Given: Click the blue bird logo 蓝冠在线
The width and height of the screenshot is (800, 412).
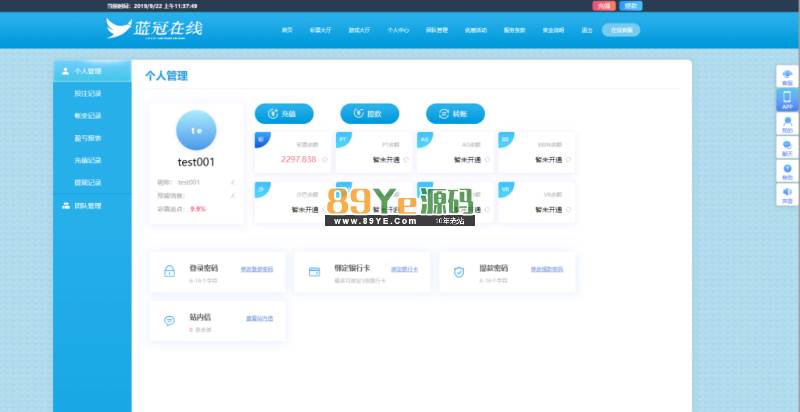Looking at the screenshot, I should [x=153, y=29].
